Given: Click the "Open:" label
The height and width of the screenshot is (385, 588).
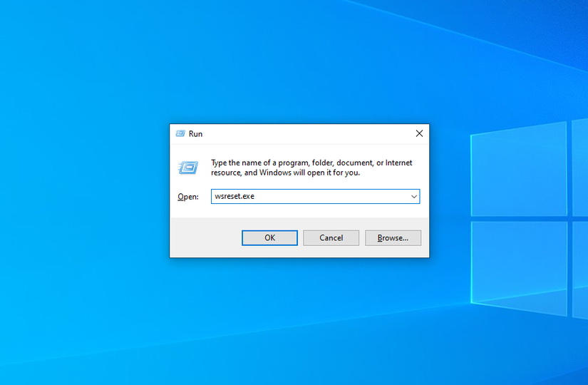Looking at the screenshot, I should coord(187,197).
